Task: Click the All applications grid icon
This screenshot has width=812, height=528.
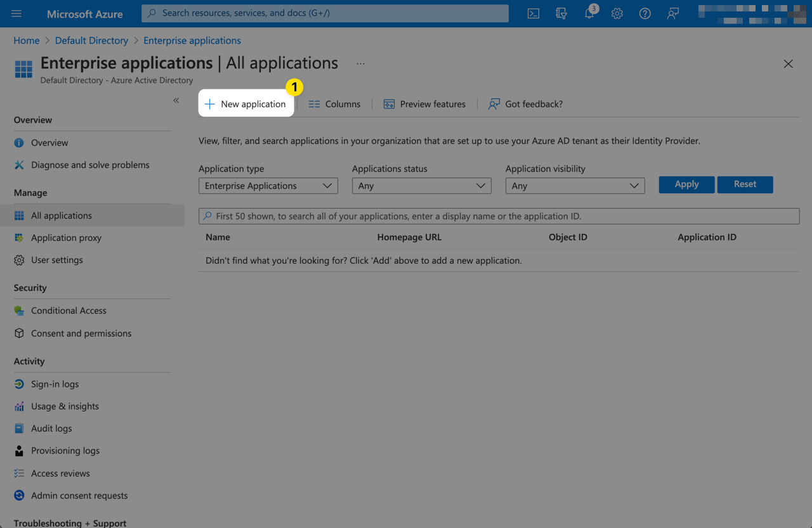Action: 19,216
